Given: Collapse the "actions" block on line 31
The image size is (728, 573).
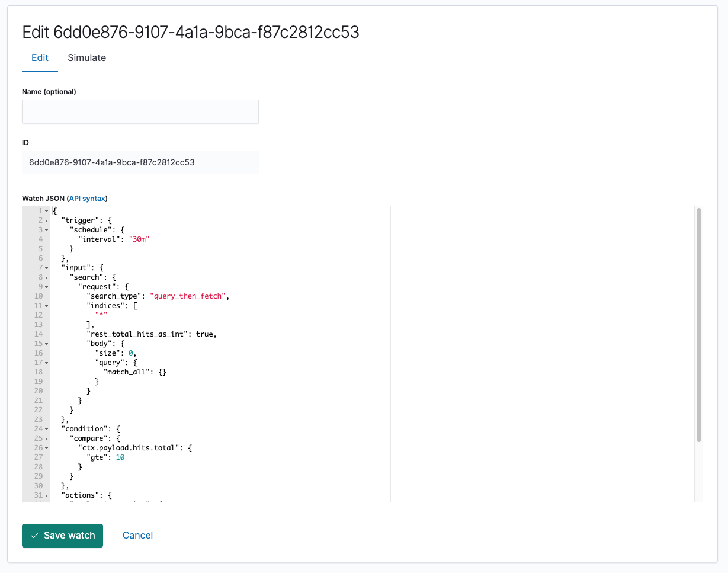Looking at the screenshot, I should pyautogui.click(x=47, y=495).
